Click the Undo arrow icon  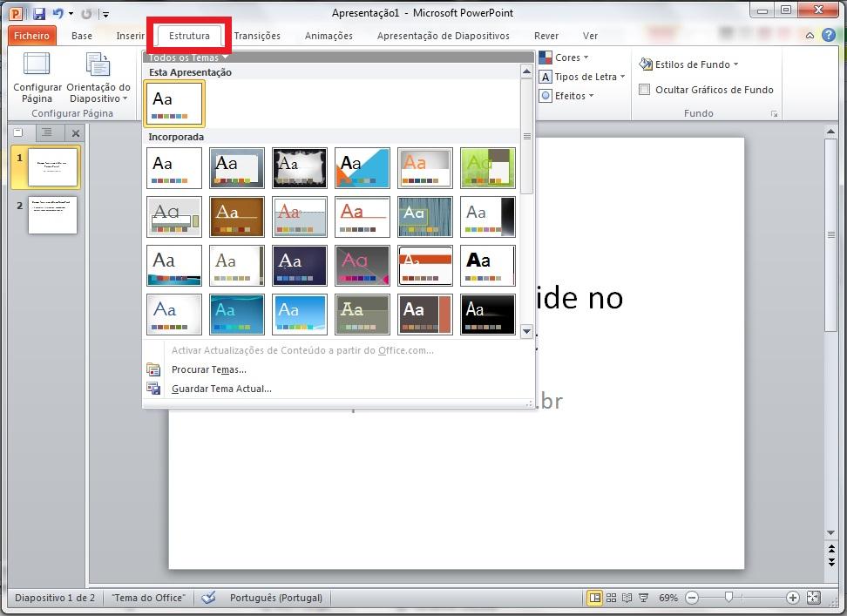58,13
